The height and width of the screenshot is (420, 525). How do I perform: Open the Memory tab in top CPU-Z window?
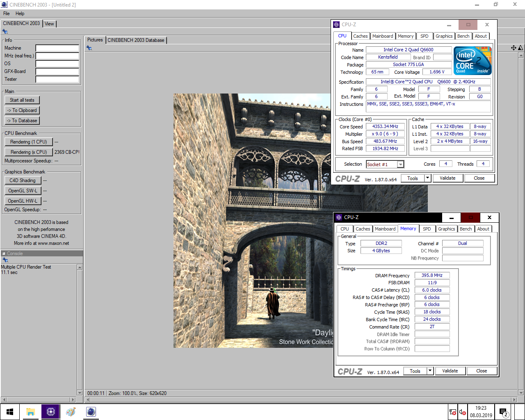[x=406, y=36]
